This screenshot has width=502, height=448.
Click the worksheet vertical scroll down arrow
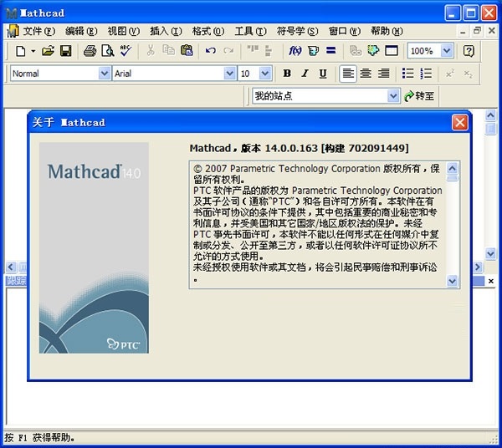[x=490, y=253]
